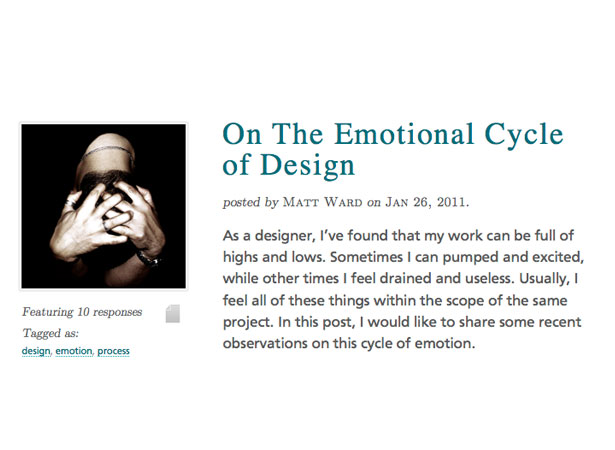615x450 pixels.
Task: Click the wristwatch in the thumbnail photo
Action: click(150, 259)
